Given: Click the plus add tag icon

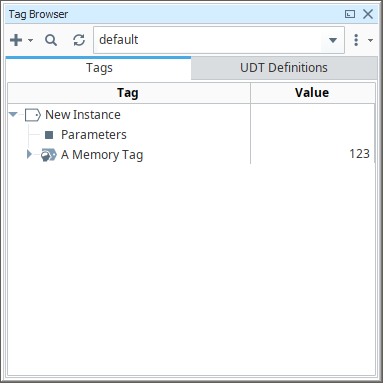Looking at the screenshot, I should tap(16, 40).
